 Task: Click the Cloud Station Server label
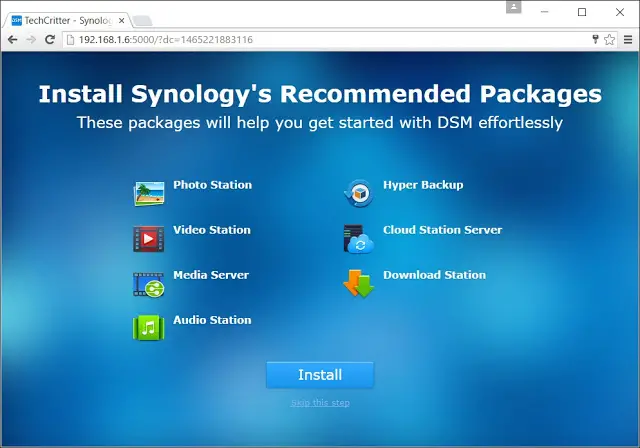point(442,230)
